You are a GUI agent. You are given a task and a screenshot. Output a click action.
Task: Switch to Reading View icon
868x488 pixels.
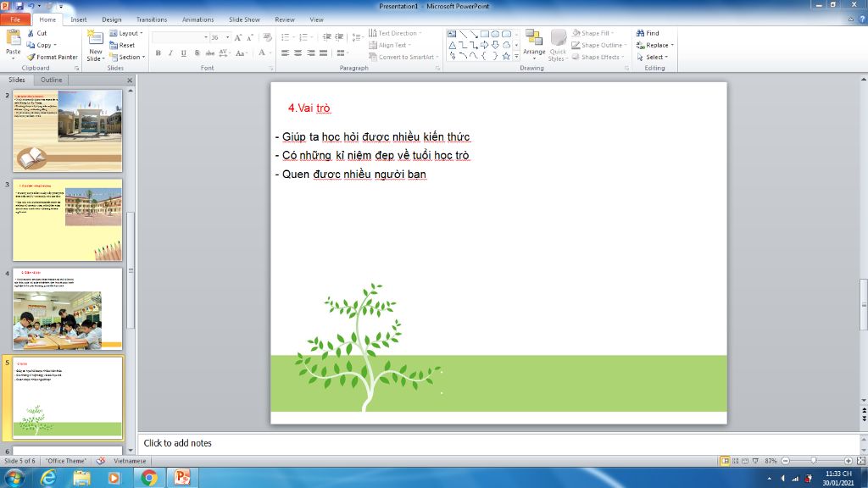pyautogui.click(x=745, y=461)
